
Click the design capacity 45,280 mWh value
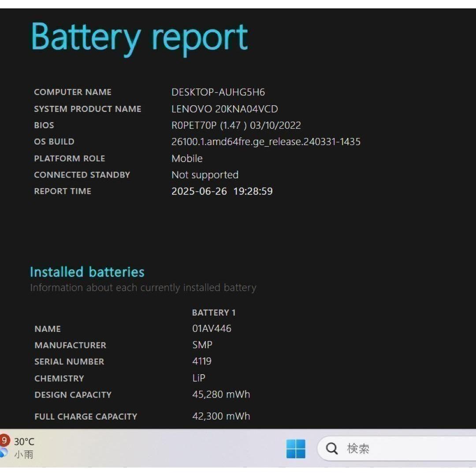click(221, 394)
